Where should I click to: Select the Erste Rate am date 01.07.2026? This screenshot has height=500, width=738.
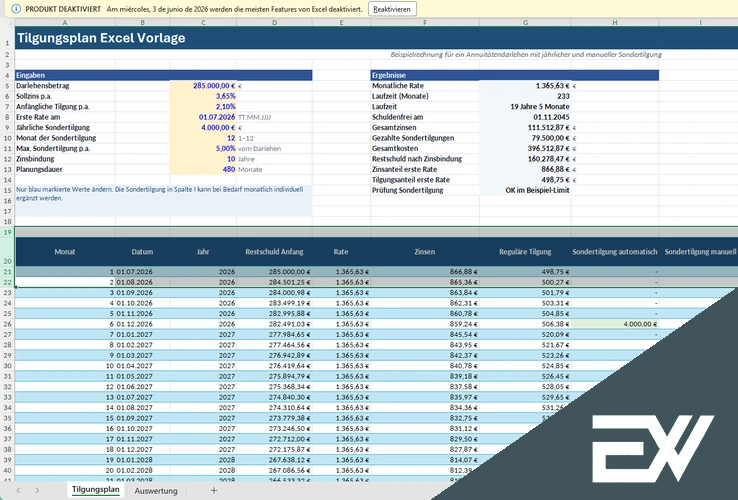pyautogui.click(x=203, y=117)
